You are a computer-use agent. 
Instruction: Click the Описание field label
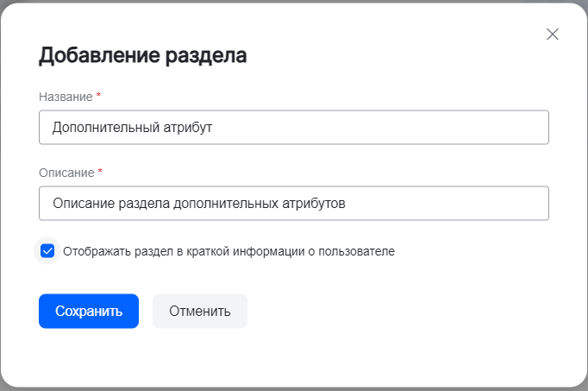point(66,173)
